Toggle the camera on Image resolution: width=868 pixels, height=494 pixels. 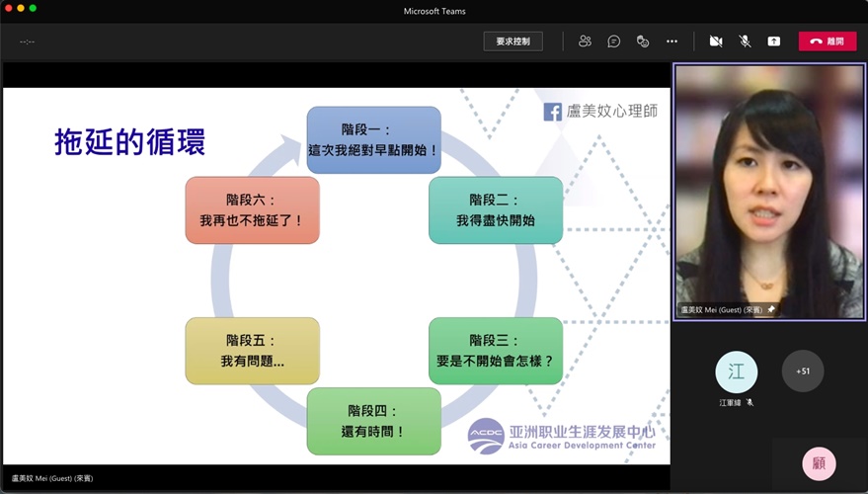(715, 41)
